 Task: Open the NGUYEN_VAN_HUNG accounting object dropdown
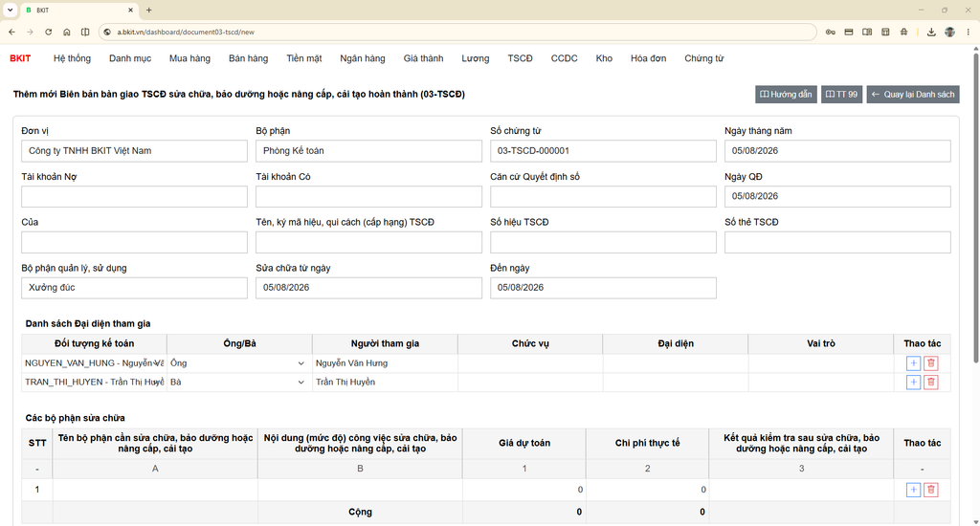95,363
